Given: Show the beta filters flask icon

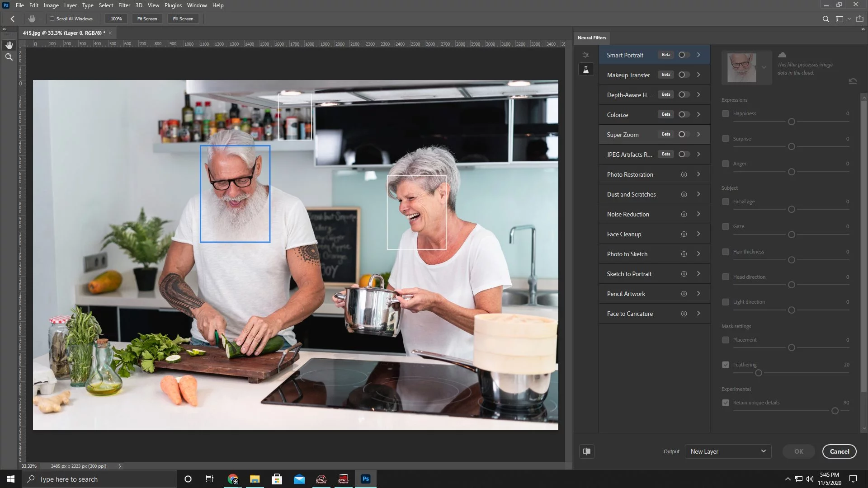Looking at the screenshot, I should (586, 70).
